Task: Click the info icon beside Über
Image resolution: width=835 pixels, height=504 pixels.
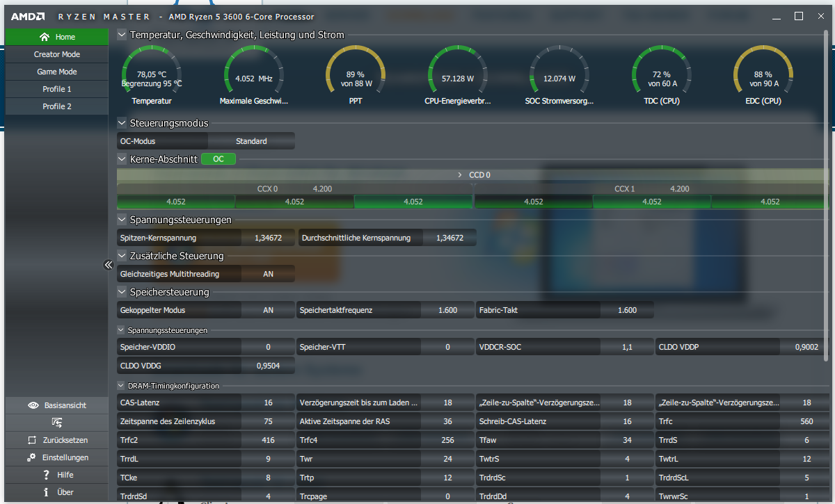Action: [x=46, y=492]
